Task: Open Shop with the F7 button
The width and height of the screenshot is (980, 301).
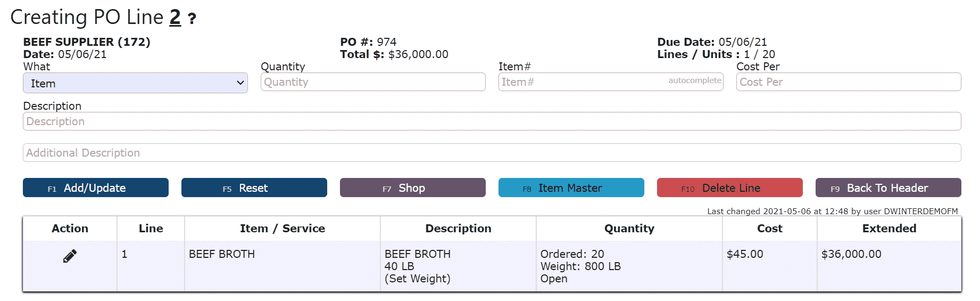Action: [x=413, y=188]
